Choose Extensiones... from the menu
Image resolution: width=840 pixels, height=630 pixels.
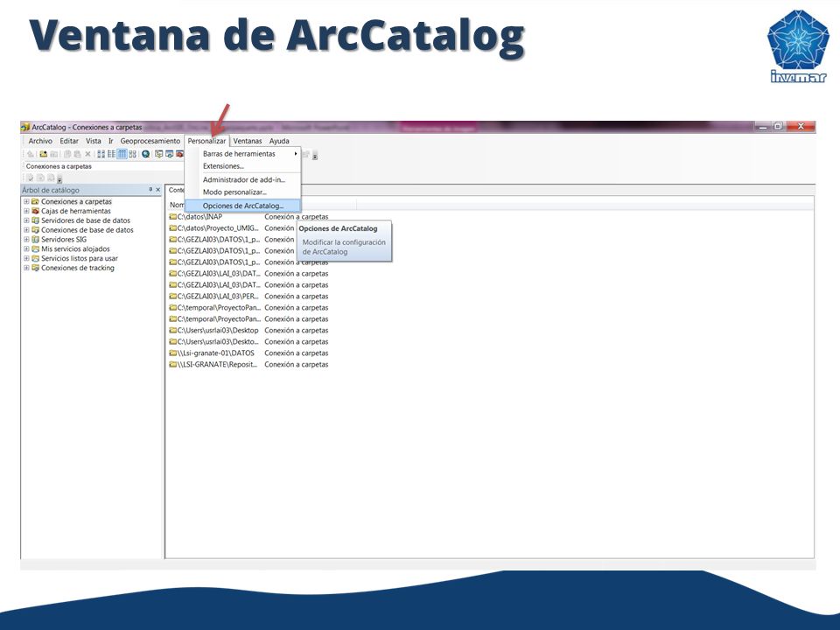point(242,166)
